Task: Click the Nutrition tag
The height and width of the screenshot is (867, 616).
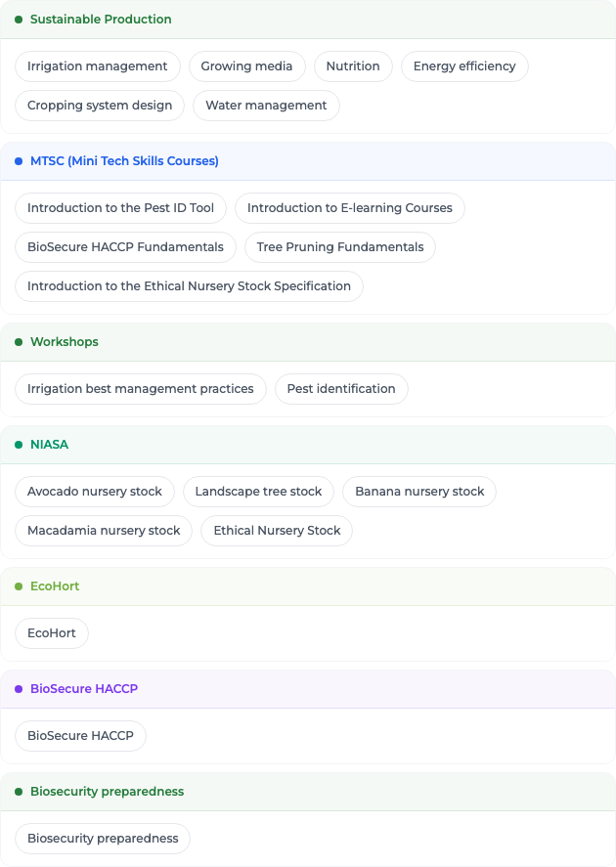Action: click(x=353, y=66)
